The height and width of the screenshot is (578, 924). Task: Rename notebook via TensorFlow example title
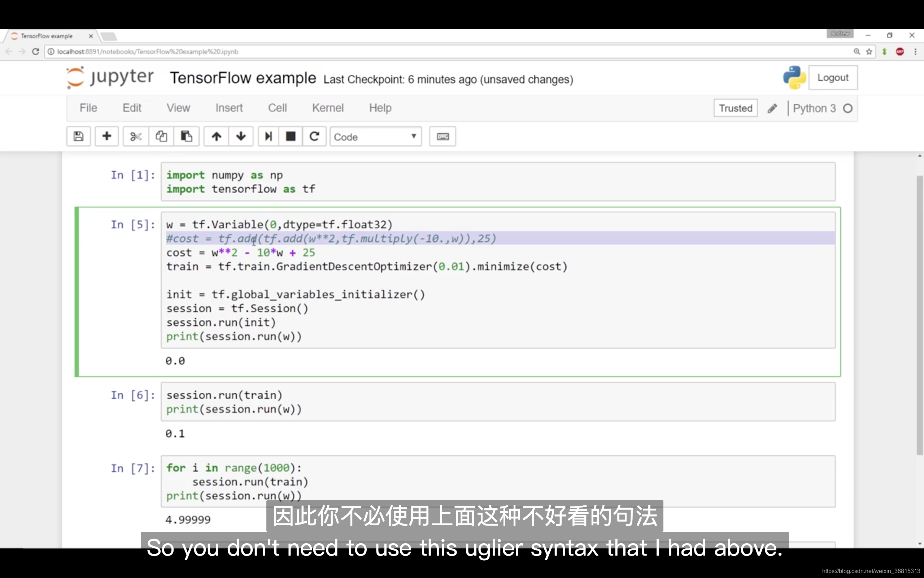243,78
